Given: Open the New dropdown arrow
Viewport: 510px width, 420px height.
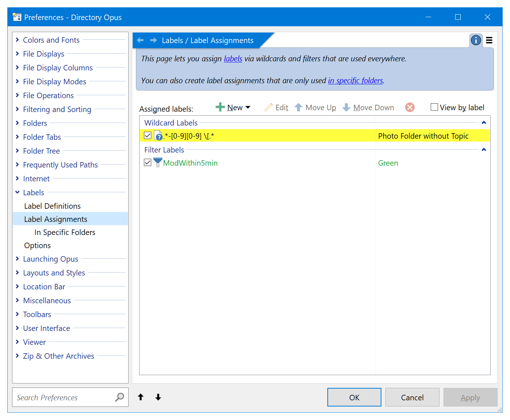Looking at the screenshot, I should [x=248, y=107].
